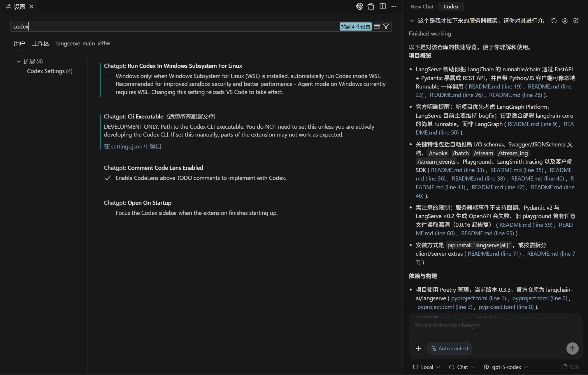
Task: Open the gpt-5-codex model dropdown
Action: pyautogui.click(x=506, y=367)
